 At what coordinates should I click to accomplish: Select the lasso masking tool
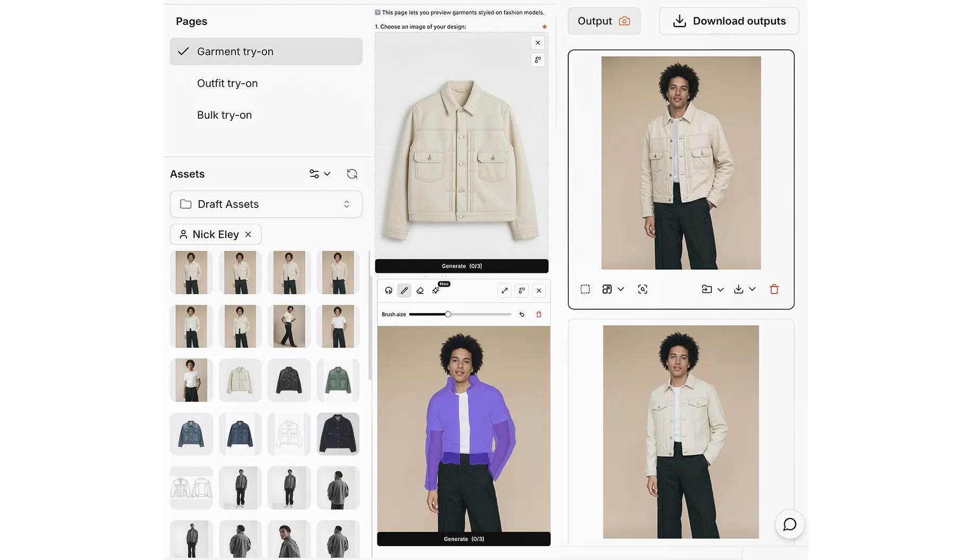[389, 290]
